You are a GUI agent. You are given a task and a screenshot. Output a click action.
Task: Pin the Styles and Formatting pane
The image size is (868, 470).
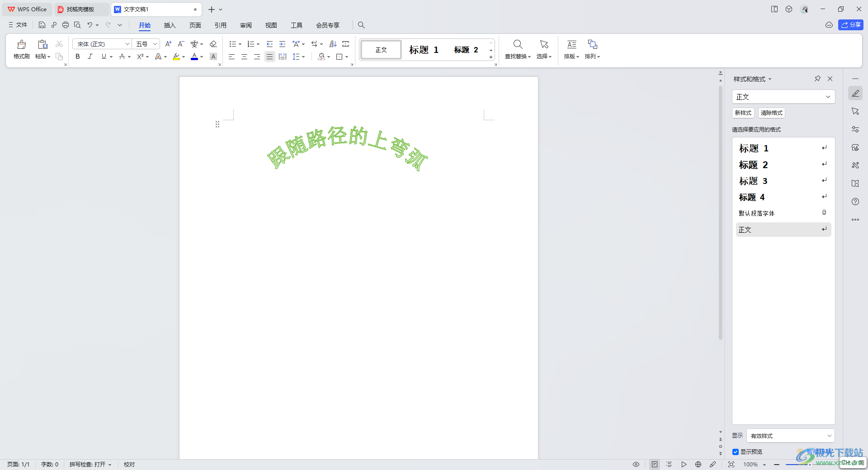(817, 79)
